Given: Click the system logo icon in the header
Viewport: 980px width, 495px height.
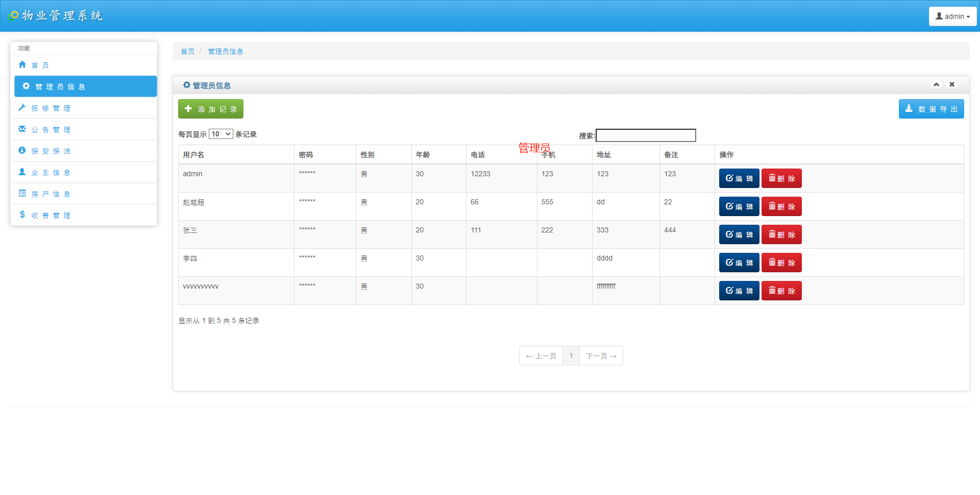Looking at the screenshot, I should 13,16.
